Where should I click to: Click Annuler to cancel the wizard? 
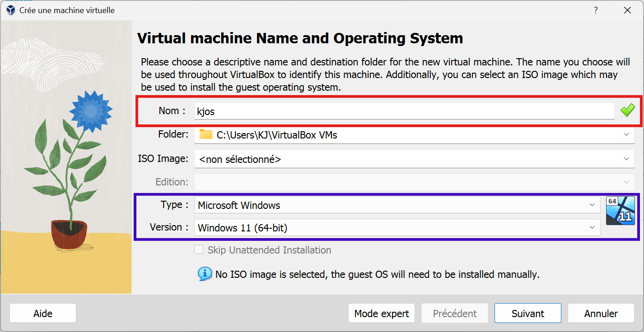pyautogui.click(x=601, y=314)
